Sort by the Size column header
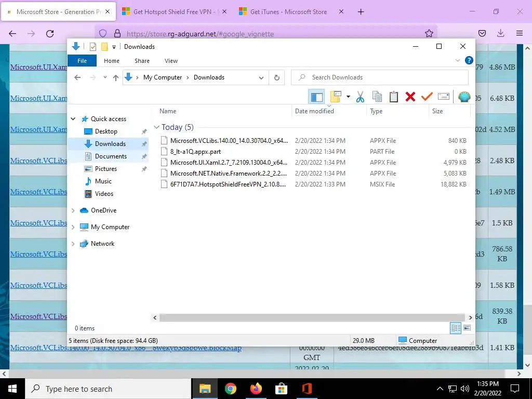Screen dimensions: 532x399 click(x=449, y=111)
